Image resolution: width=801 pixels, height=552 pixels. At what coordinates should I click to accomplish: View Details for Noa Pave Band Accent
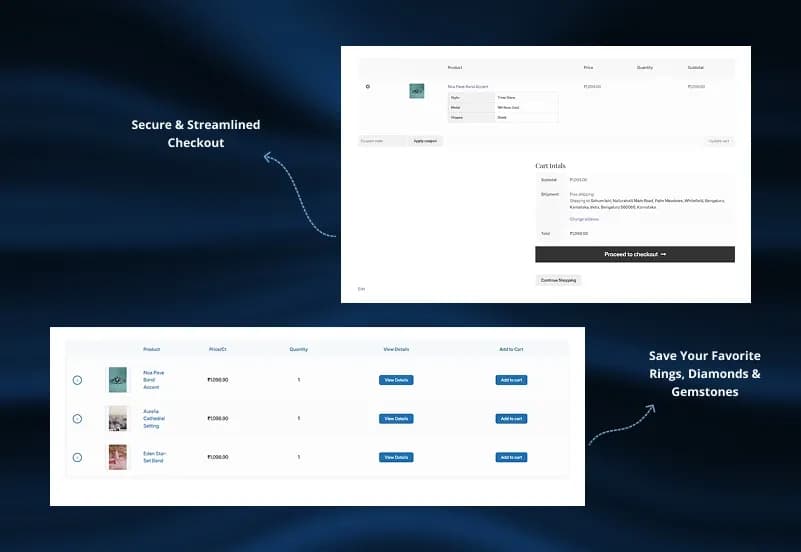(x=396, y=380)
